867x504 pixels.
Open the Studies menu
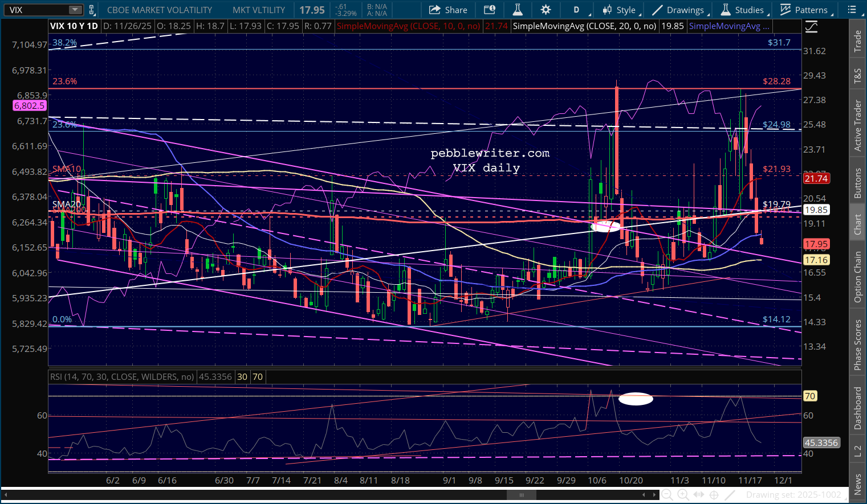tap(743, 10)
